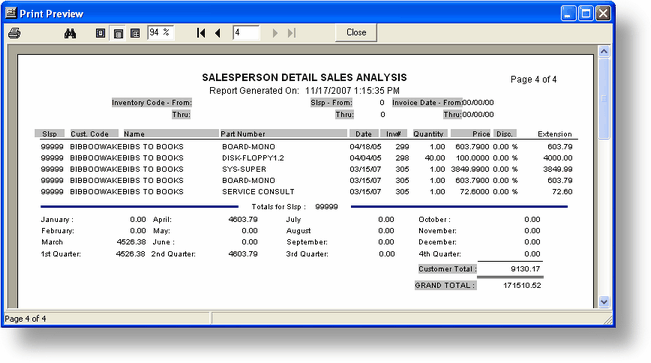The height and width of the screenshot is (363, 651).
Task: Click the page number field showing 4
Action: click(x=246, y=32)
